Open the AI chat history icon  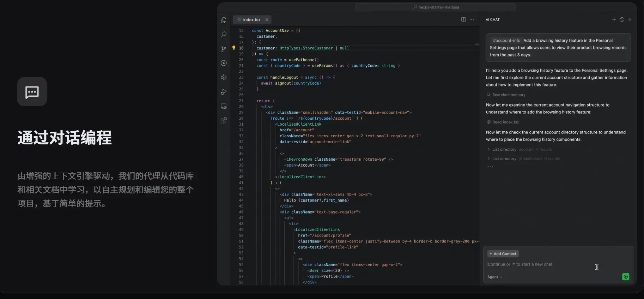point(622,19)
